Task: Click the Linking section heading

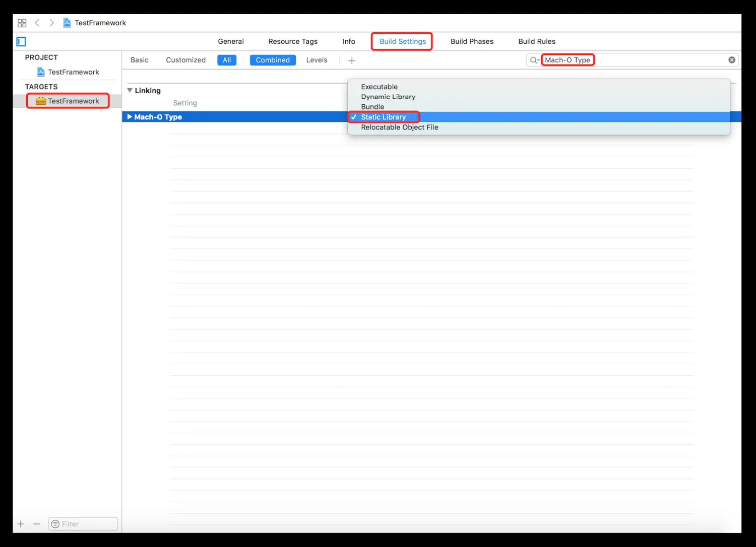Action: point(148,91)
